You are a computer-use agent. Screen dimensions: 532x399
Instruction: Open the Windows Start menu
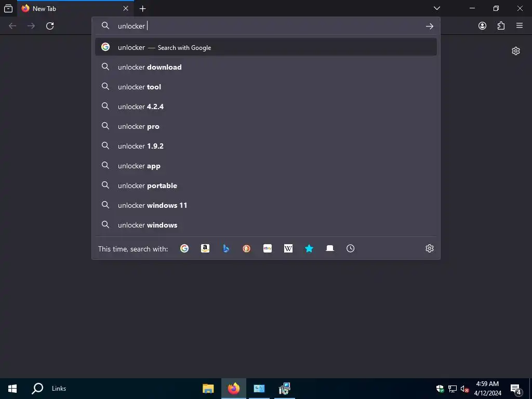[x=12, y=389]
